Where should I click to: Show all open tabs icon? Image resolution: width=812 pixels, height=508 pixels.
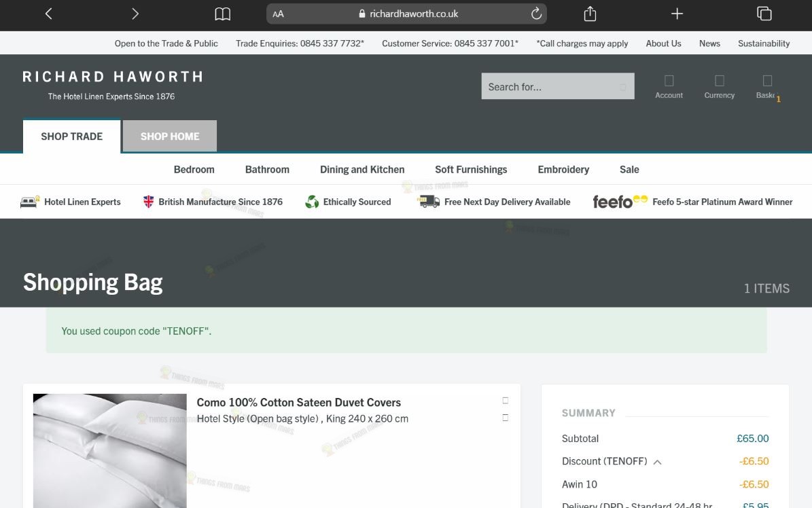pyautogui.click(x=764, y=14)
